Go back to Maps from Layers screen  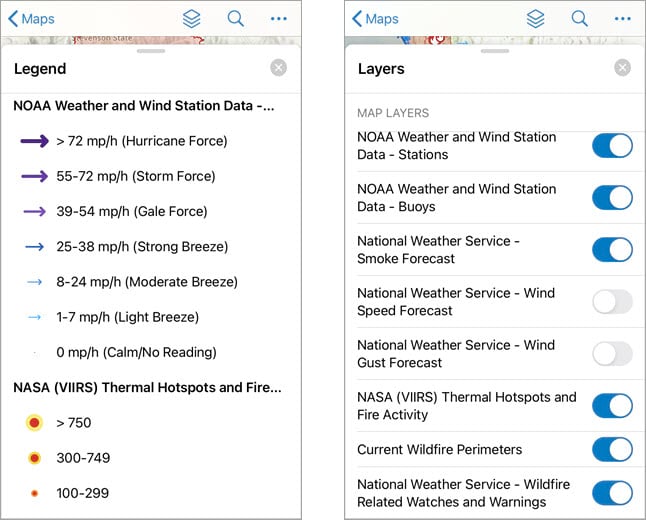pos(376,18)
